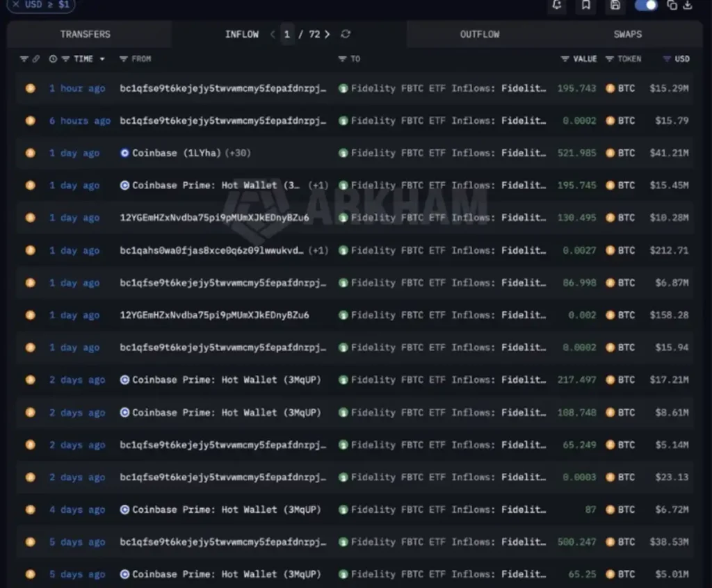Click the bc1qahs0wa0fjas sender address
The height and width of the screenshot is (588, 712).
[211, 251]
